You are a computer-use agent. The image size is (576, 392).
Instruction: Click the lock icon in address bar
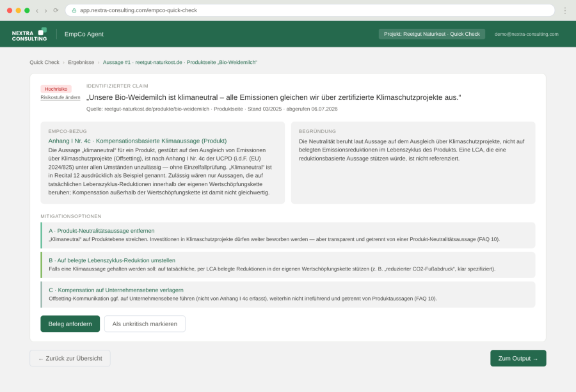pos(74,10)
